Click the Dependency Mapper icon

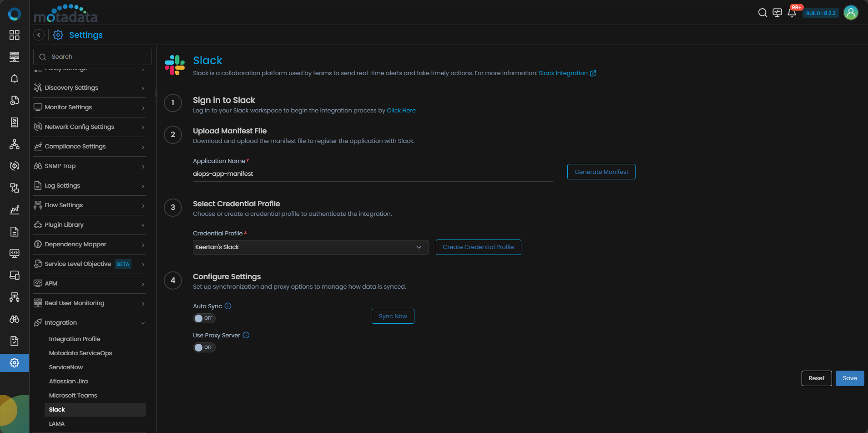tap(38, 245)
